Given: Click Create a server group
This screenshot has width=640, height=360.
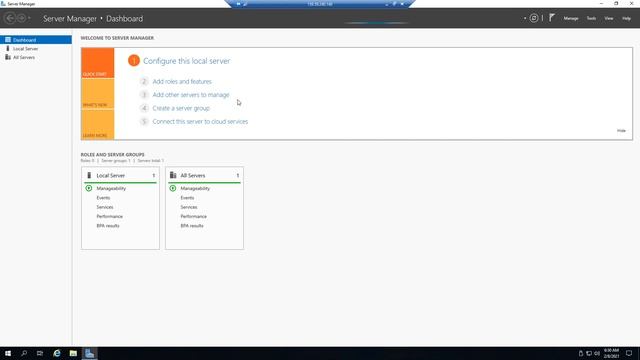Looking at the screenshot, I should pyautogui.click(x=181, y=108).
